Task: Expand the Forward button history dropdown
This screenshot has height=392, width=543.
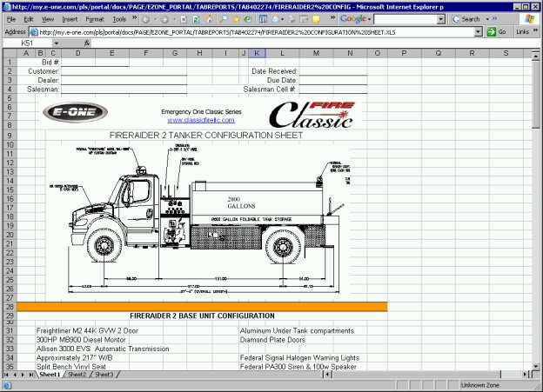Action: [175, 19]
